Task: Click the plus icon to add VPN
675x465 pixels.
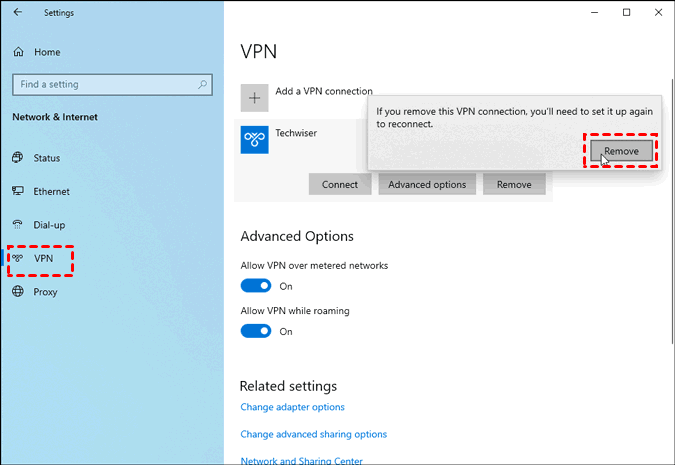Action: pyautogui.click(x=255, y=97)
